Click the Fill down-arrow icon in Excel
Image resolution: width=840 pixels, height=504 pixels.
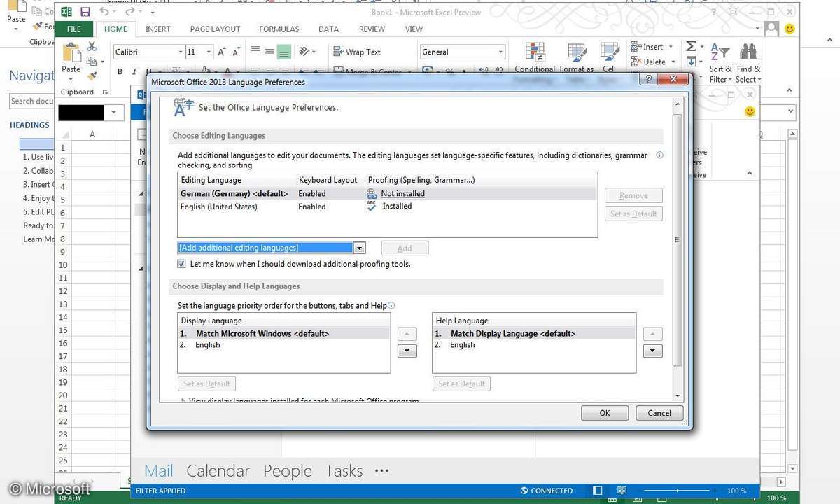691,62
